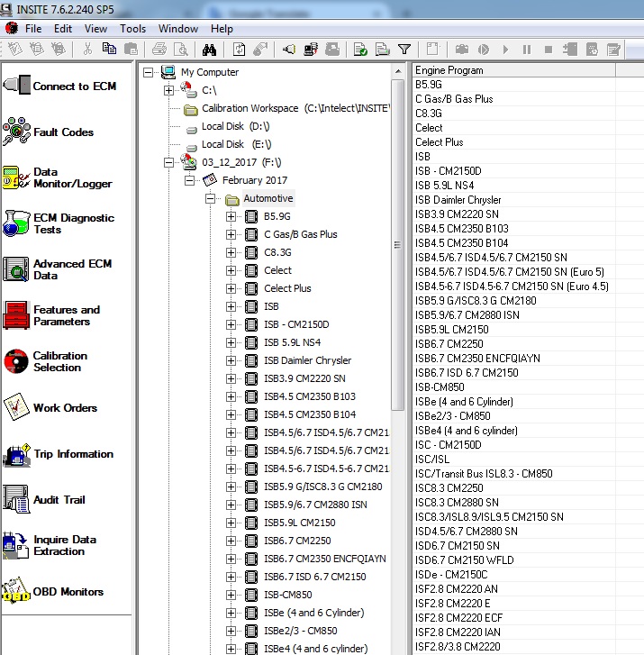Select ISF2.8 CM2220 ECF list row
644x655 pixels.
[514, 618]
